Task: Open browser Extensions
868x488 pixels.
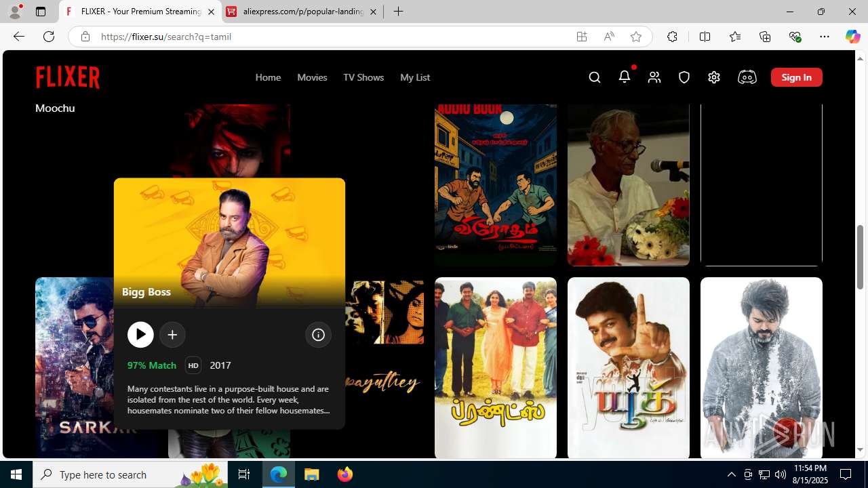Action: click(672, 37)
